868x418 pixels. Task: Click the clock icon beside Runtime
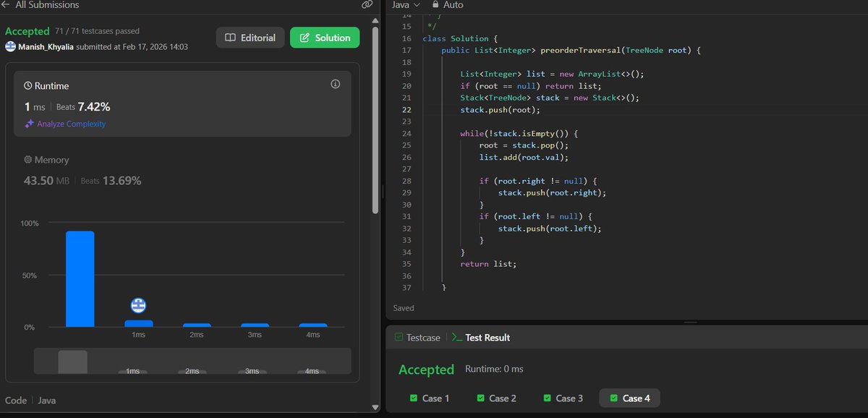pyautogui.click(x=28, y=85)
